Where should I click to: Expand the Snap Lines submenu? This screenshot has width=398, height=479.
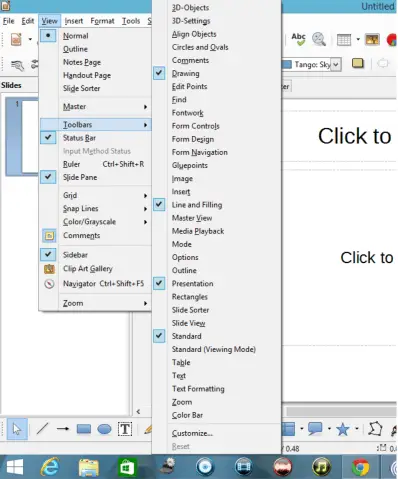pyautogui.click(x=95, y=209)
